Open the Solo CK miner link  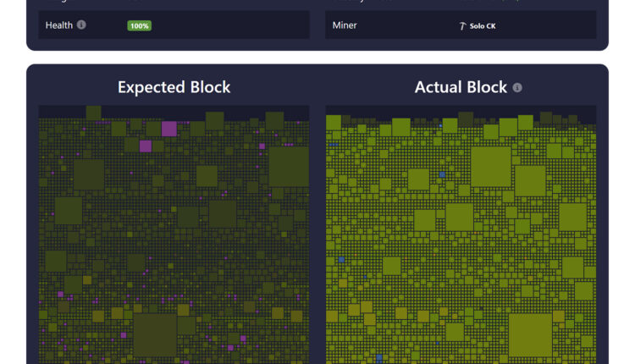coord(483,26)
